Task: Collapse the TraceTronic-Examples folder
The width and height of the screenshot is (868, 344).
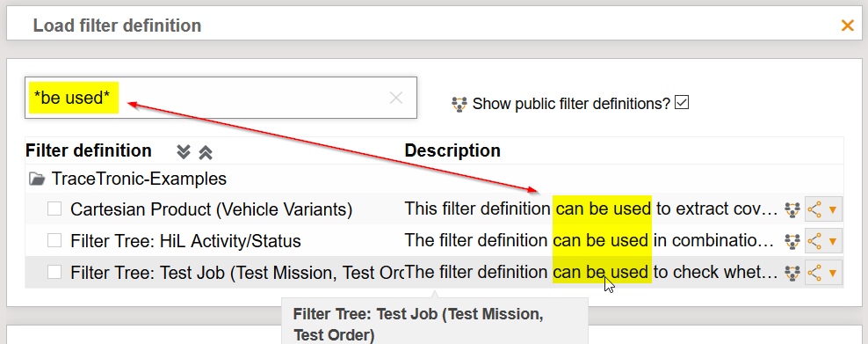Action: 37,179
